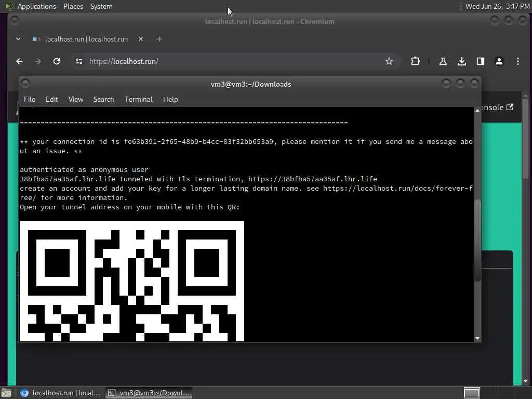Reload the localhost.run page
532x399 pixels.
point(57,61)
